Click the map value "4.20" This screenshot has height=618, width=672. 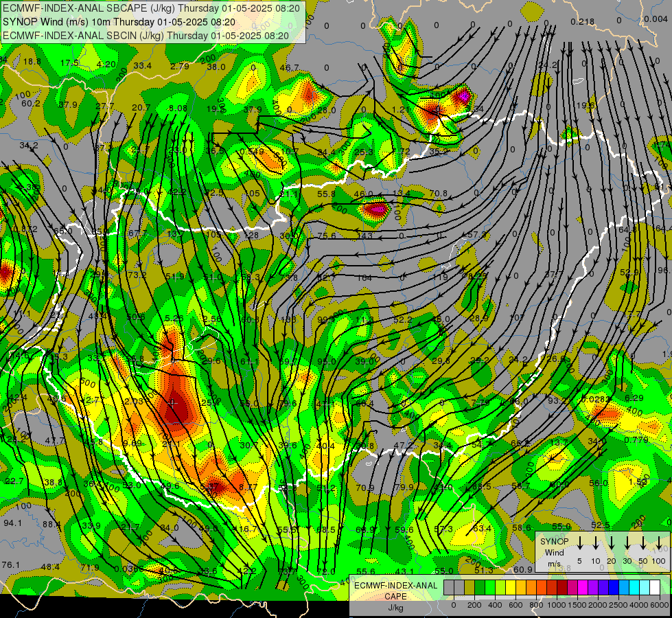(x=106, y=64)
